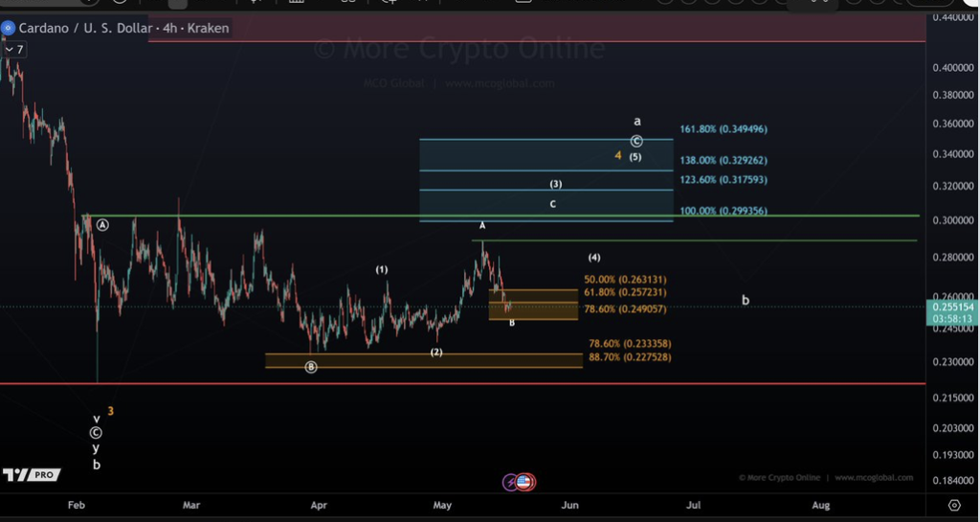Image resolution: width=980 pixels, height=522 pixels.
Task: Select the 50.00% (0.263131) retracement label
Action: (x=625, y=280)
